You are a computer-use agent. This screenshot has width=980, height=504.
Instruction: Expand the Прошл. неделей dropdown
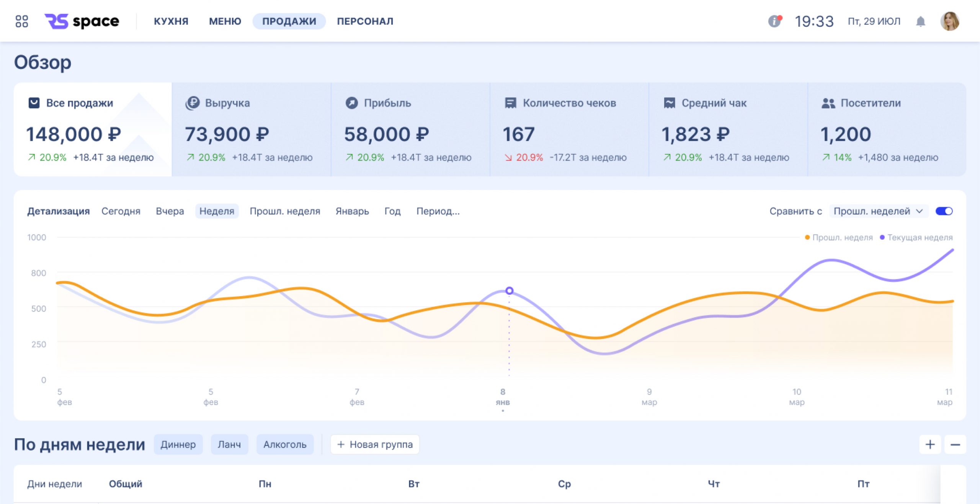coord(878,211)
